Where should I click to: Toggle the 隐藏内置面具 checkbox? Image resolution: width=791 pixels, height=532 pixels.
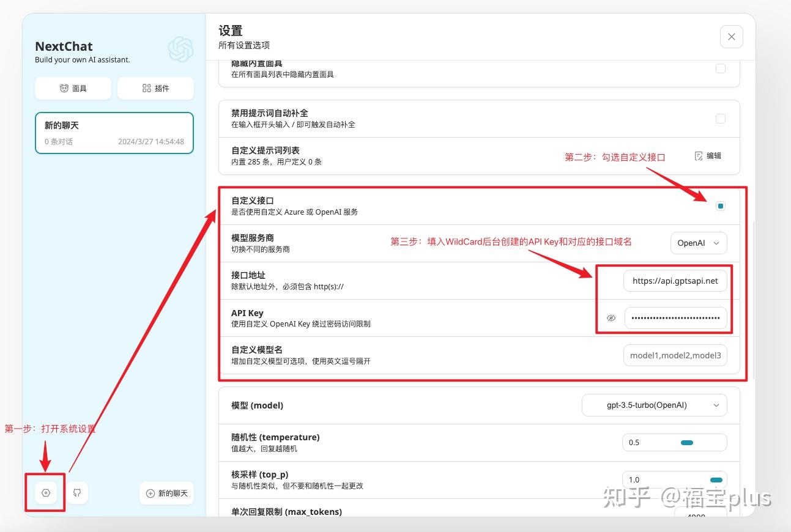click(x=720, y=68)
